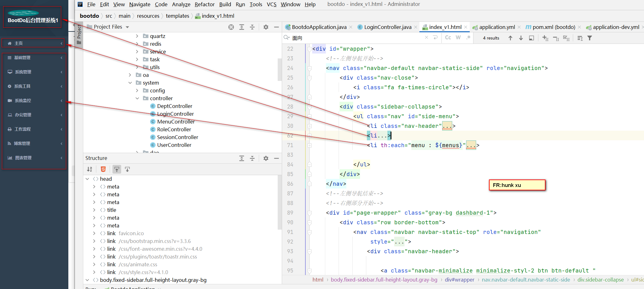Expand the config folder

[x=137, y=91]
